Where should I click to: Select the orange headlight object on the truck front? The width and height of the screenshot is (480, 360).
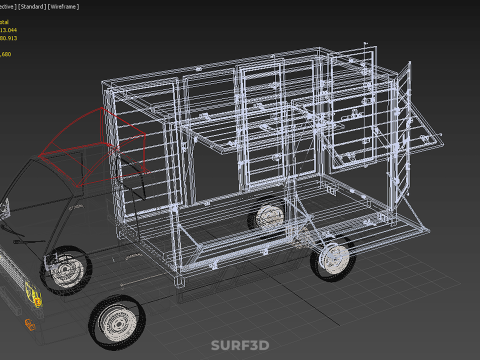(x=30, y=325)
